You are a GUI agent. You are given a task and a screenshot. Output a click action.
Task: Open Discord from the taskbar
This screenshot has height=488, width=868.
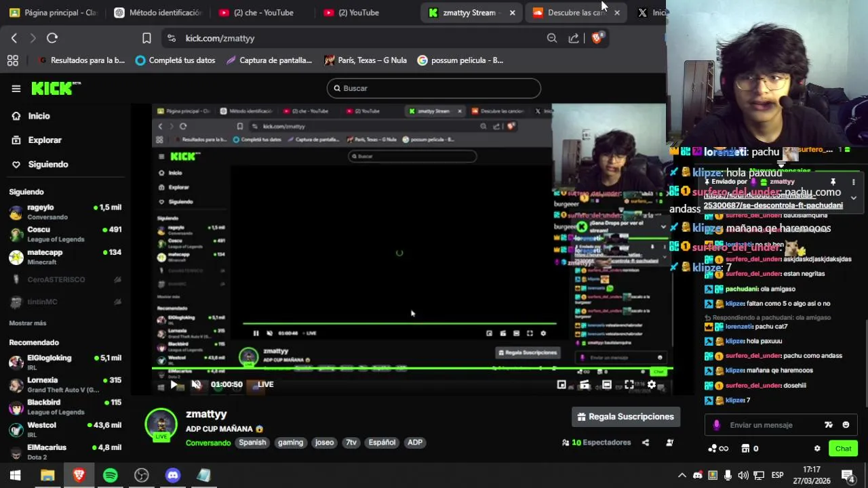pyautogui.click(x=173, y=476)
